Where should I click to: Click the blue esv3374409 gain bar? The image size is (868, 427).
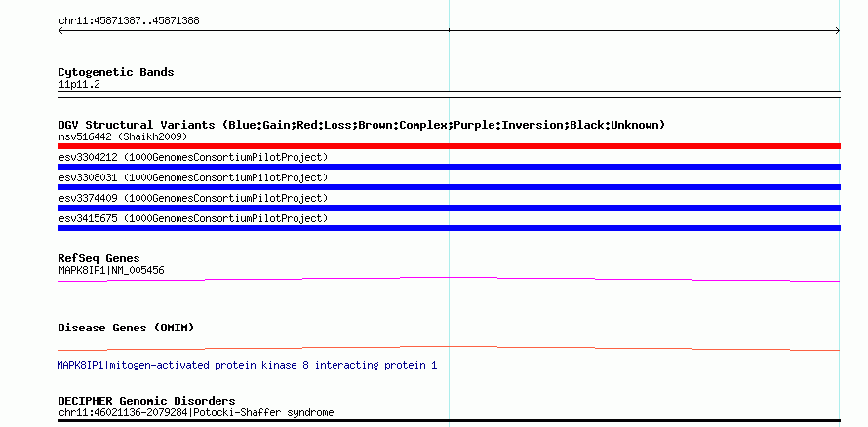click(x=449, y=208)
